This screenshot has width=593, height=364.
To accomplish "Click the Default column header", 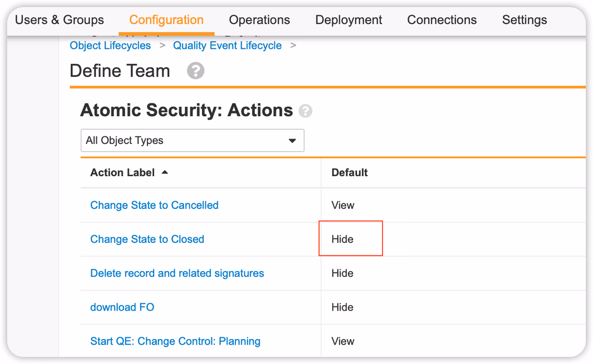I will coord(349,172).
